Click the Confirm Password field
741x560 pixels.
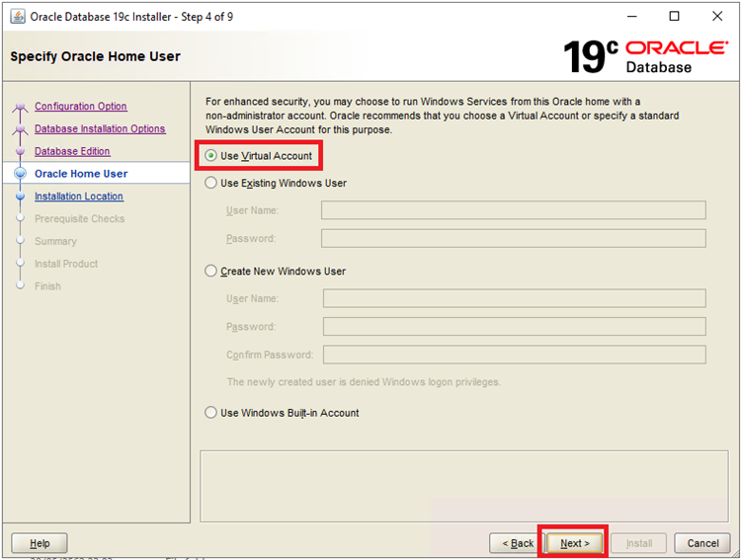pyautogui.click(x=515, y=355)
